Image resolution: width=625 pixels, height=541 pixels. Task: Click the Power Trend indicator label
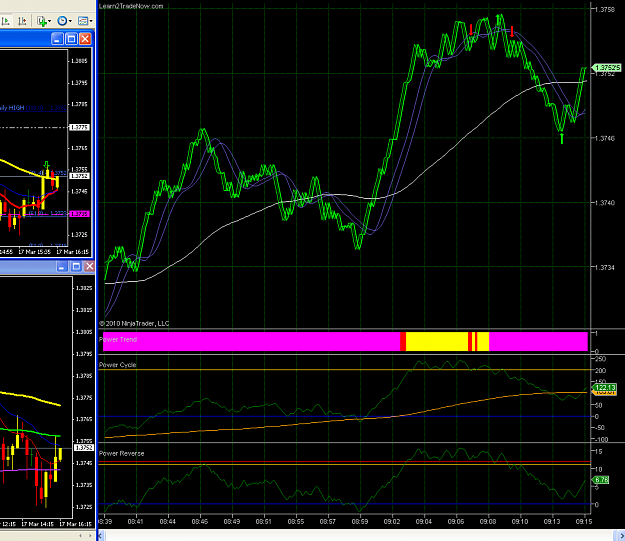coord(118,340)
